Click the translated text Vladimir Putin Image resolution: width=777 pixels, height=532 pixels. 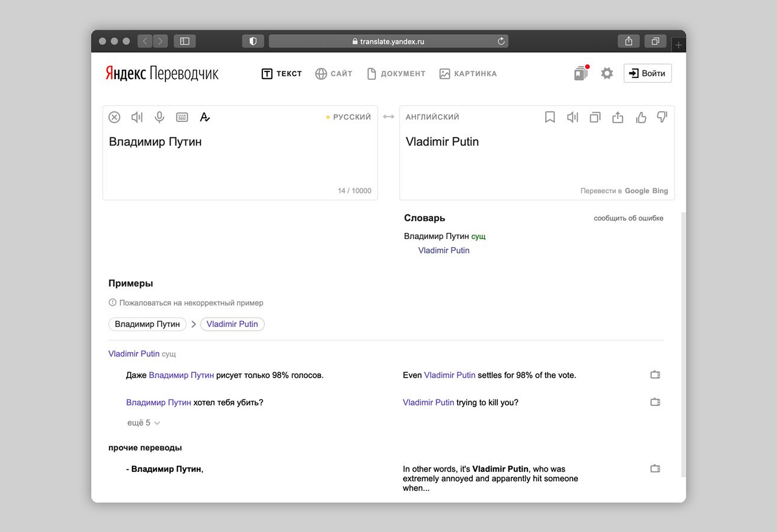[442, 142]
